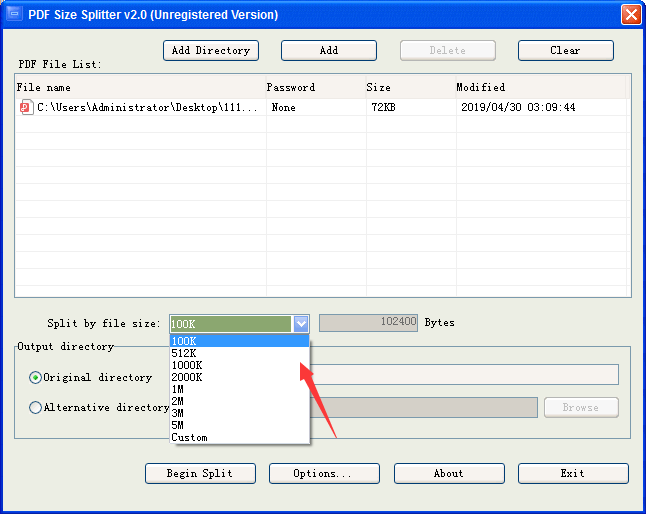The height and width of the screenshot is (514, 646).
Task: Close the PDF Size Splitter window
Action: [x=631, y=15]
